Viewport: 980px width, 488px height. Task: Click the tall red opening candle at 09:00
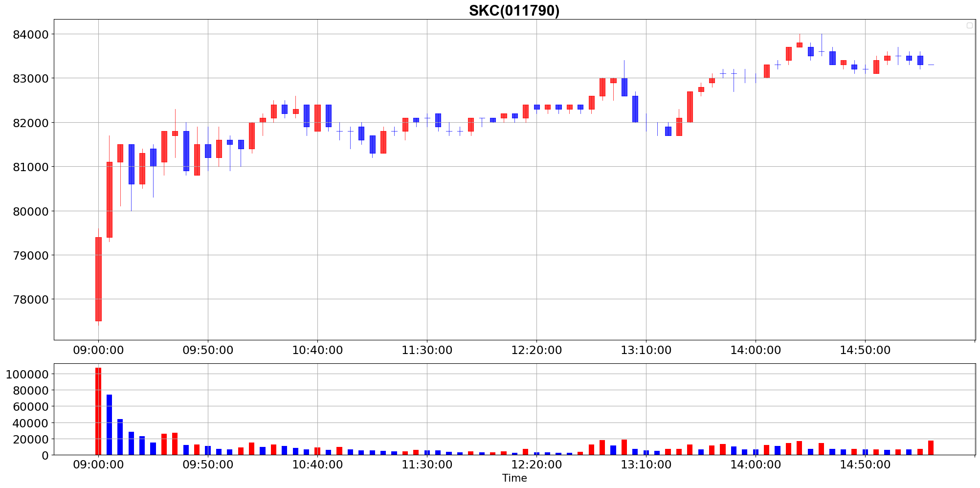tap(98, 279)
